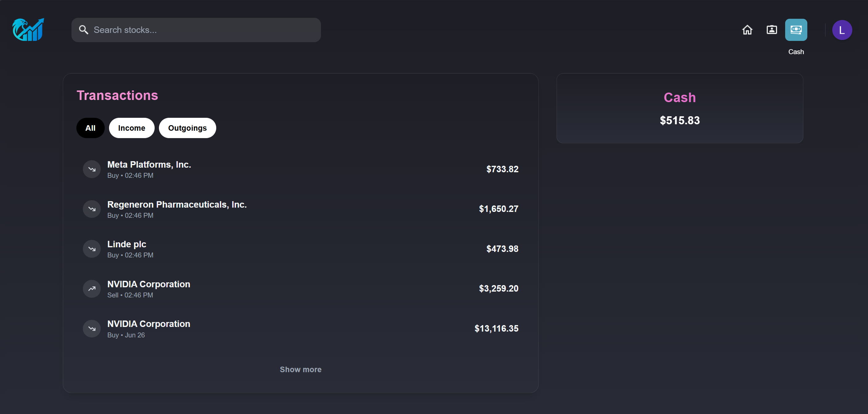This screenshot has width=868, height=414.
Task: Expand list with Show more
Action: [301, 369]
